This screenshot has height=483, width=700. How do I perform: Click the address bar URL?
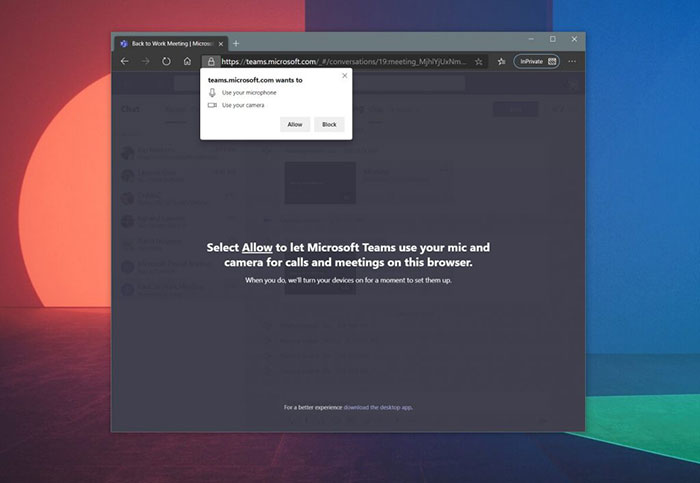tap(344, 62)
